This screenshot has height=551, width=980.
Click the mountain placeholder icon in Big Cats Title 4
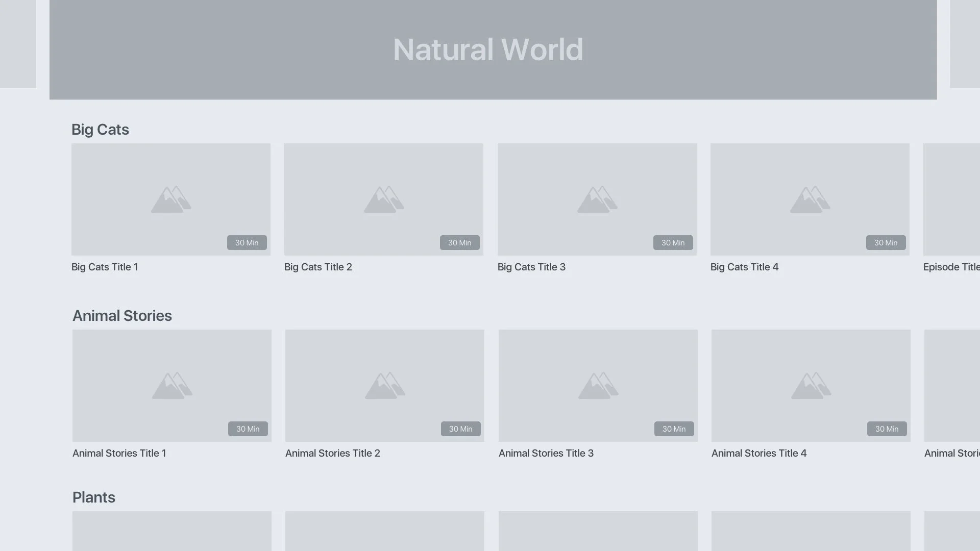[810, 199]
